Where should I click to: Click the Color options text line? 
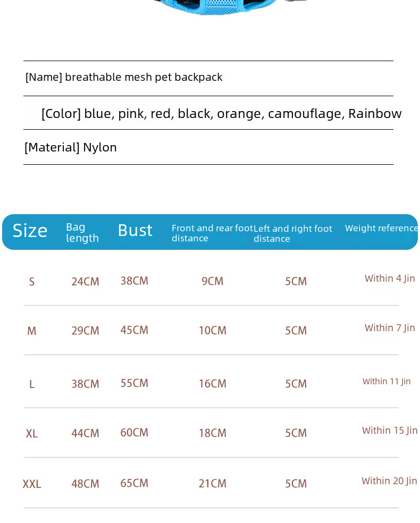tap(221, 114)
